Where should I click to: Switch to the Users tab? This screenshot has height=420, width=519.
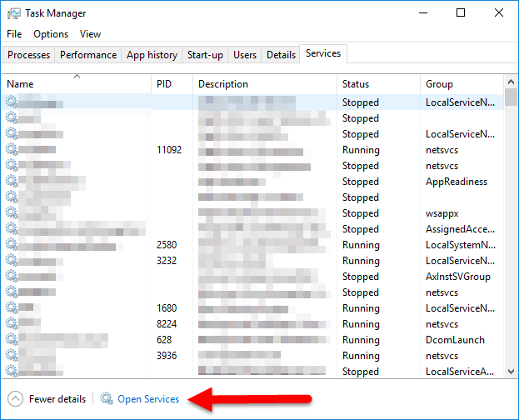tap(245, 55)
